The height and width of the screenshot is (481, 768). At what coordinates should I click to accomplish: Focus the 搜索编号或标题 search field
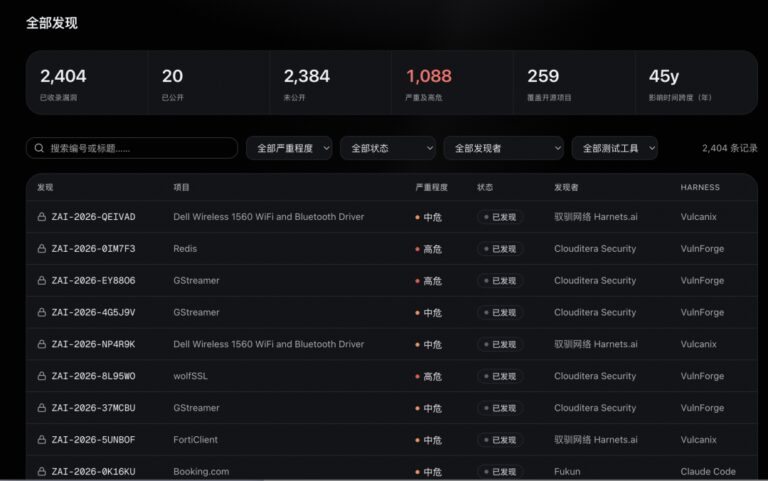click(132, 148)
